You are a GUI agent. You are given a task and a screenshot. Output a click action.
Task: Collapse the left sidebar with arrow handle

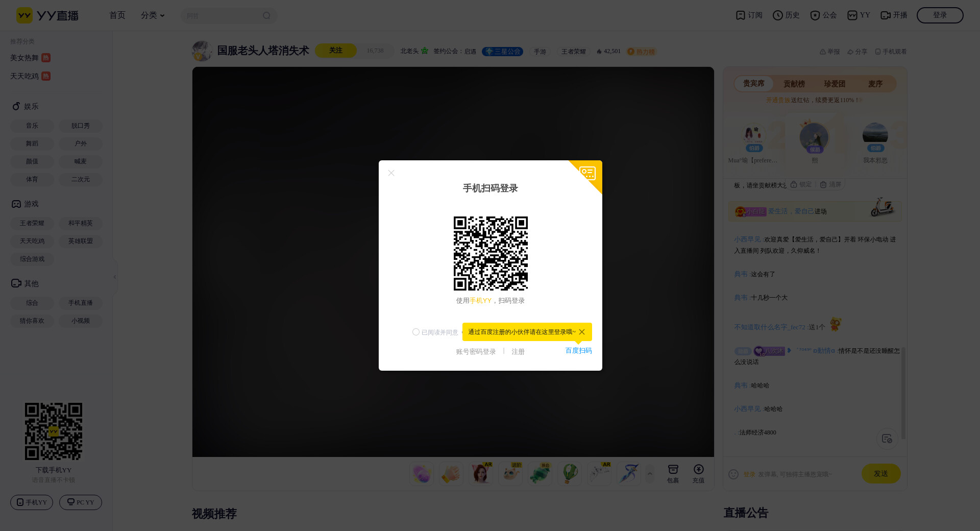pyautogui.click(x=115, y=277)
